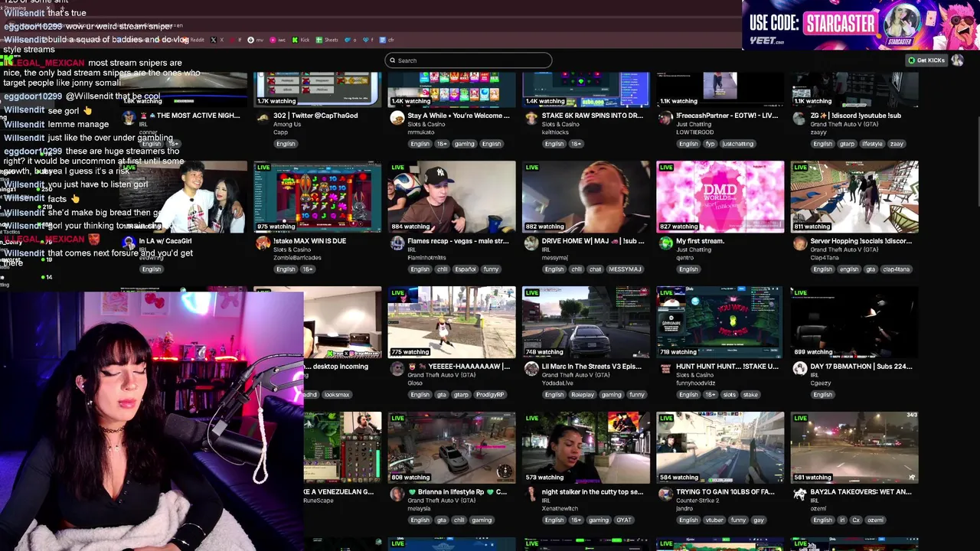The width and height of the screenshot is (980, 551).
Task: Click the funnyhoodvidz channel name
Action: (696, 383)
